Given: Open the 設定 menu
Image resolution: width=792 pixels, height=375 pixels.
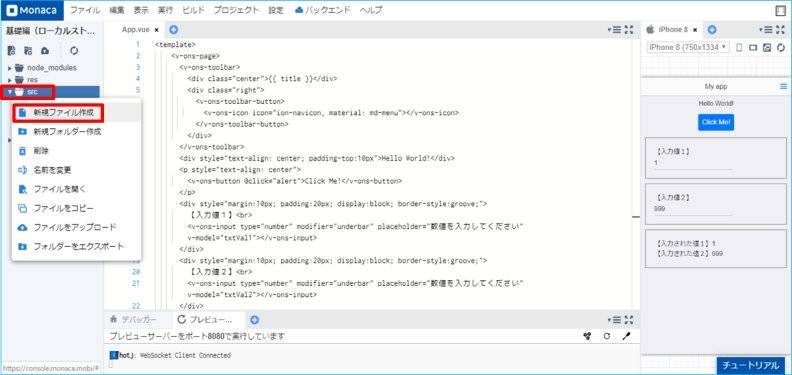Looking at the screenshot, I should click(x=276, y=10).
